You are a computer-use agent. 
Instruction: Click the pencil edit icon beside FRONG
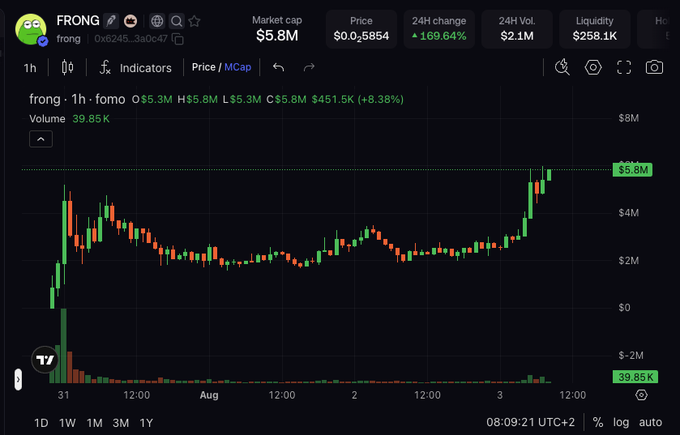click(111, 21)
